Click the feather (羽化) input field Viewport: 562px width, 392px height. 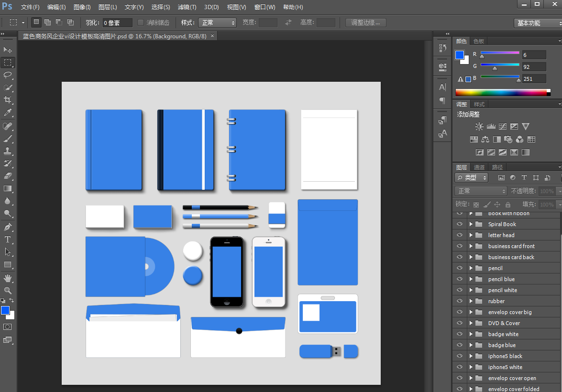117,23
